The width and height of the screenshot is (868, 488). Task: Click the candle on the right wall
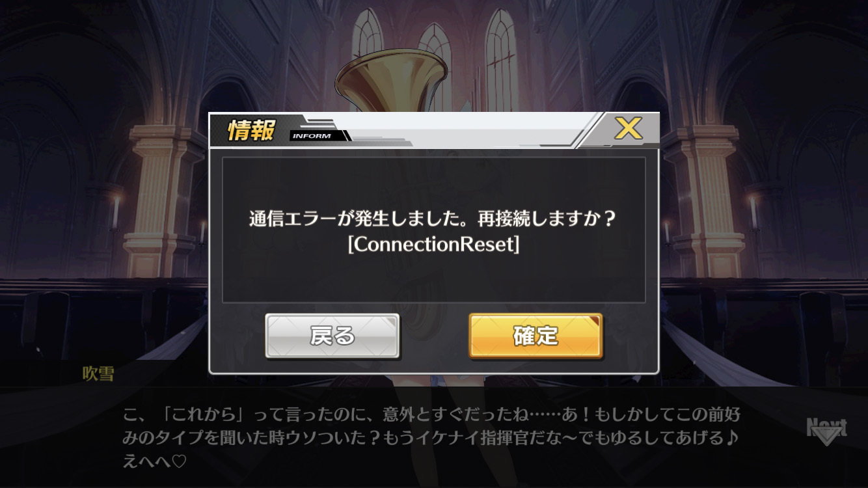[x=753, y=211]
